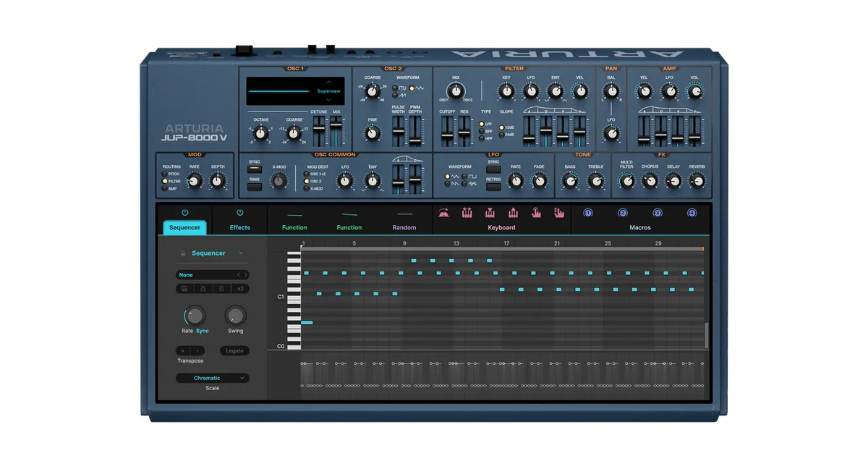Open the Random tab
Screen dimensions: 868x464
click(404, 227)
